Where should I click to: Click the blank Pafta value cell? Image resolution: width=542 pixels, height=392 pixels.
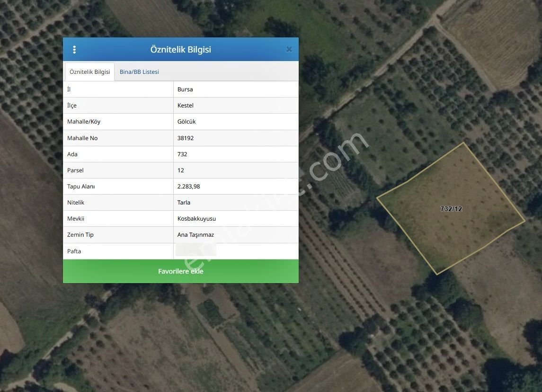[235, 251]
